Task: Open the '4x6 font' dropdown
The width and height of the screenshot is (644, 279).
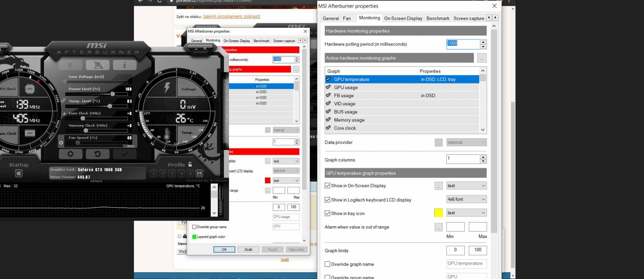Action: (466, 199)
